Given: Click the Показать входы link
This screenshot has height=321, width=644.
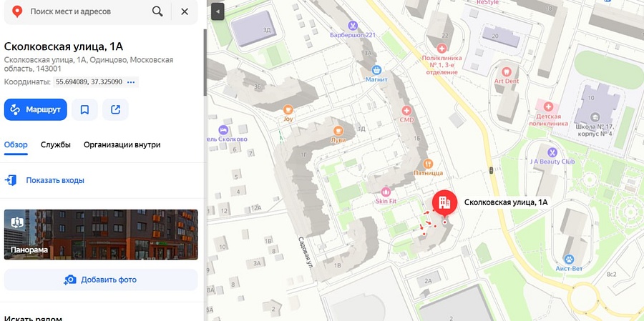Looking at the screenshot, I should tap(55, 180).
